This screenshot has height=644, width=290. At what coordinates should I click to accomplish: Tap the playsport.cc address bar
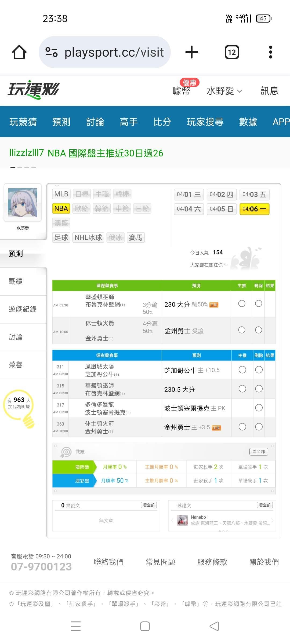pyautogui.click(x=105, y=52)
